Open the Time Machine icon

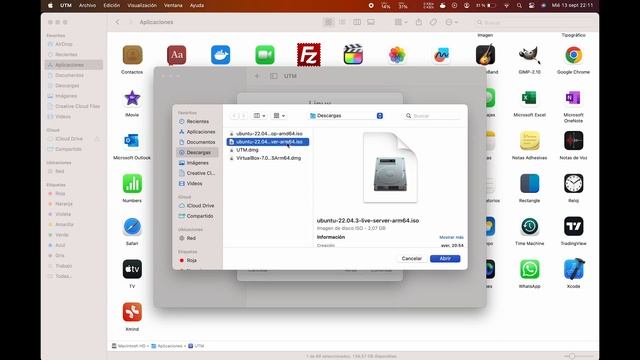(x=529, y=227)
